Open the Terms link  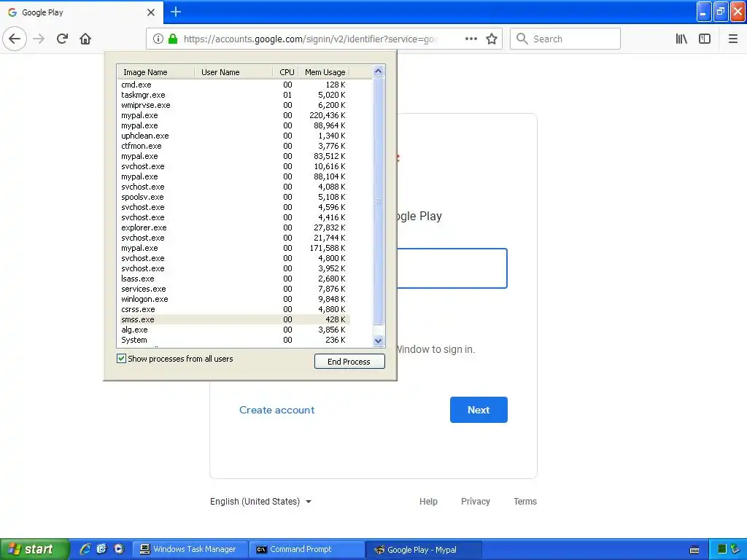click(525, 502)
